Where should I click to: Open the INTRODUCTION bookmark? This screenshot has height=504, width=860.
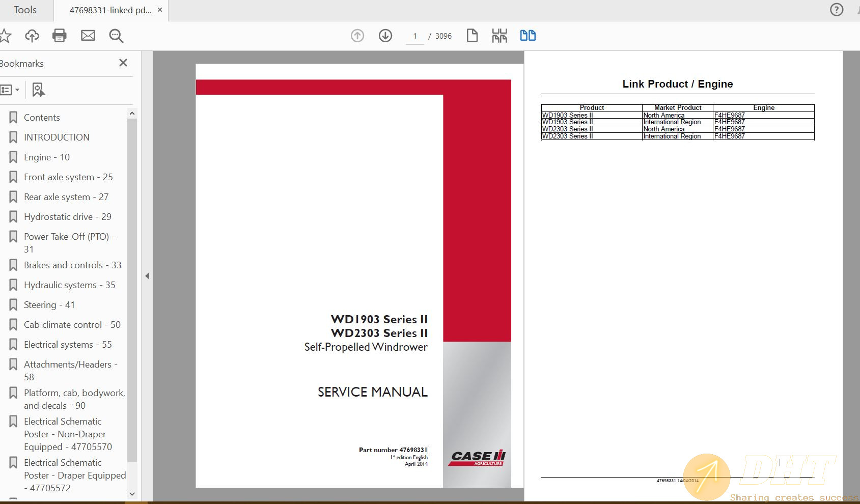tap(57, 137)
